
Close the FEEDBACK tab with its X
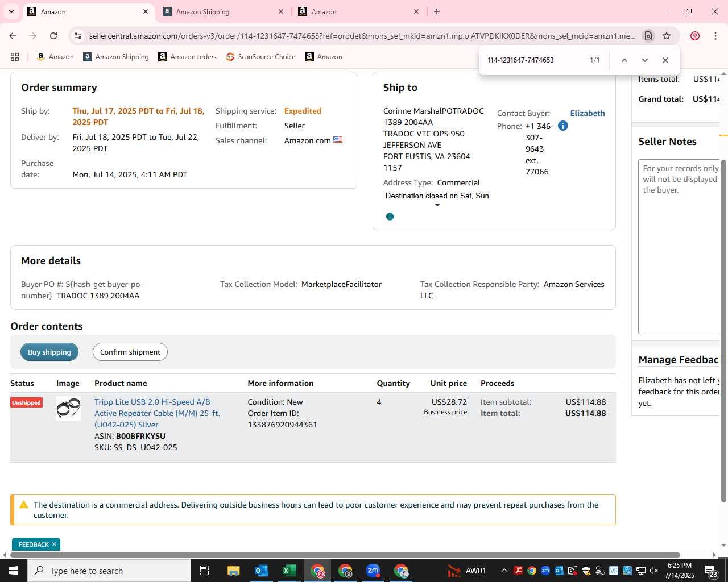point(54,544)
